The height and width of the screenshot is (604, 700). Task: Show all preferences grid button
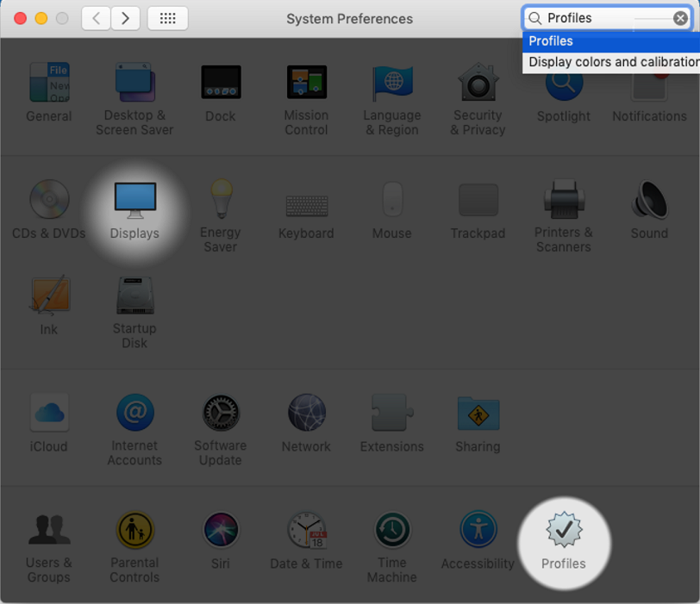pos(167,18)
